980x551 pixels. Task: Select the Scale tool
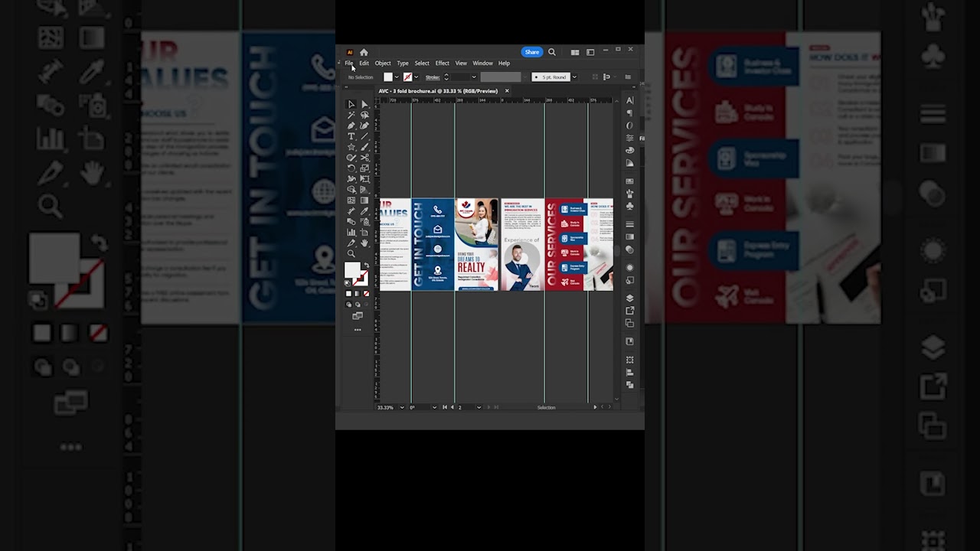364,168
